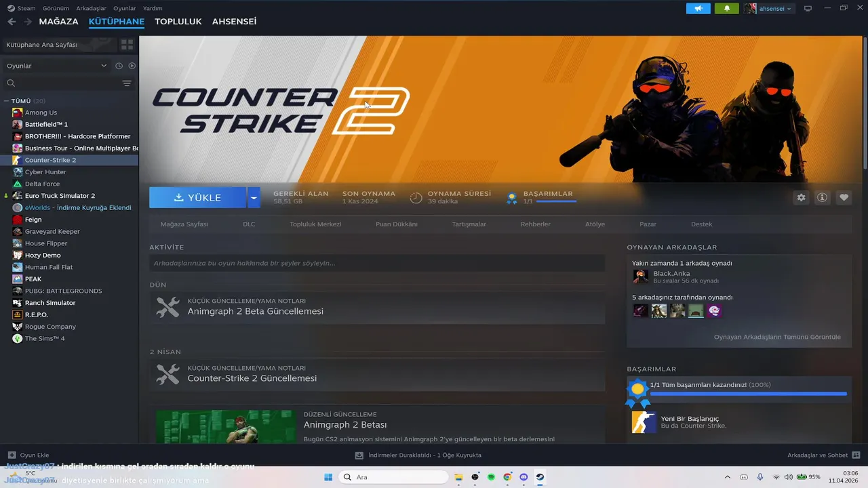Open Counter-Strike 2 Güncellemesi patch notes
The image size is (868, 488).
coord(377,374)
